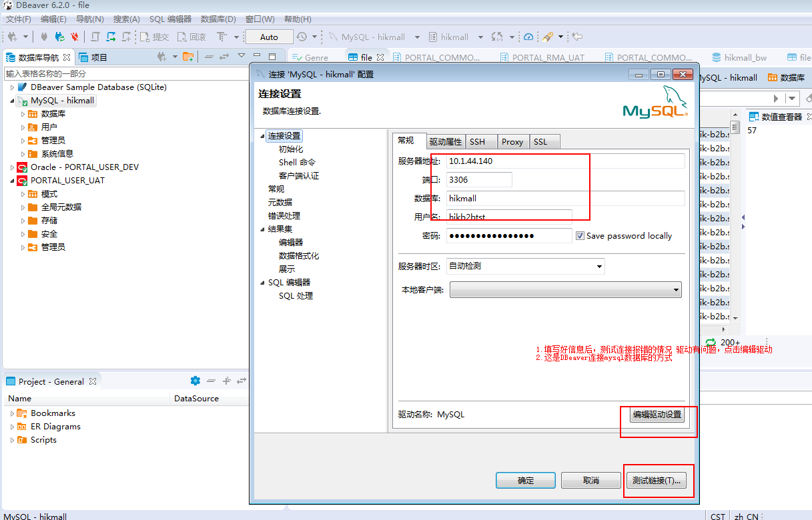The height and width of the screenshot is (520, 812).
Task: Click the 测试链接(T) button
Action: (657, 479)
